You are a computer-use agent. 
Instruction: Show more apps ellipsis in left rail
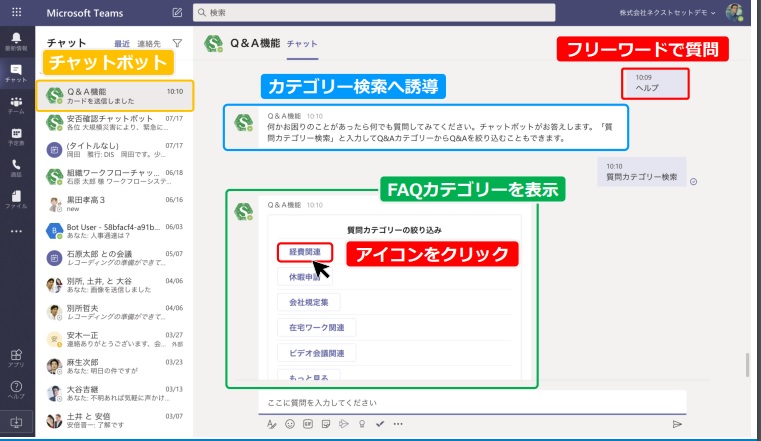tap(16, 231)
